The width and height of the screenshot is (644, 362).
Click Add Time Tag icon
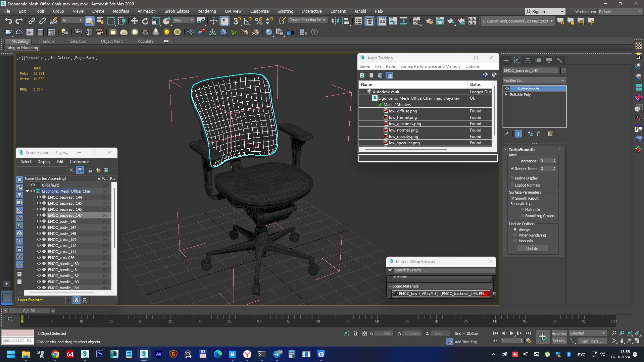450,342
